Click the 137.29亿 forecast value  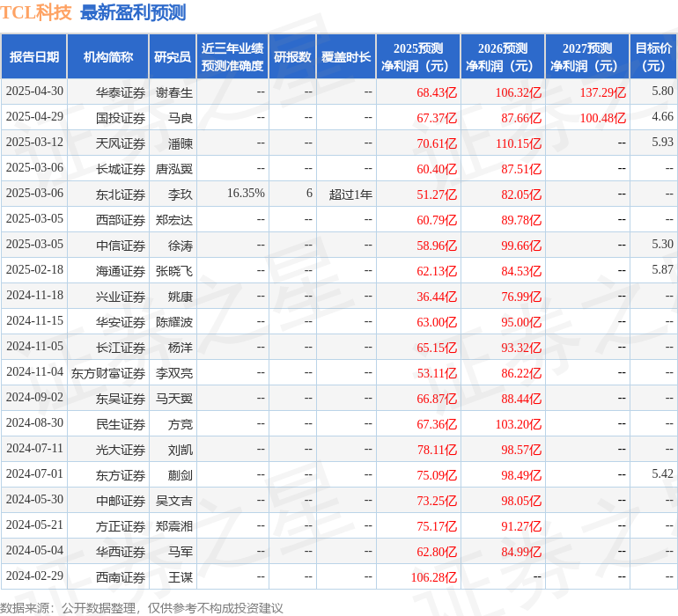click(603, 92)
